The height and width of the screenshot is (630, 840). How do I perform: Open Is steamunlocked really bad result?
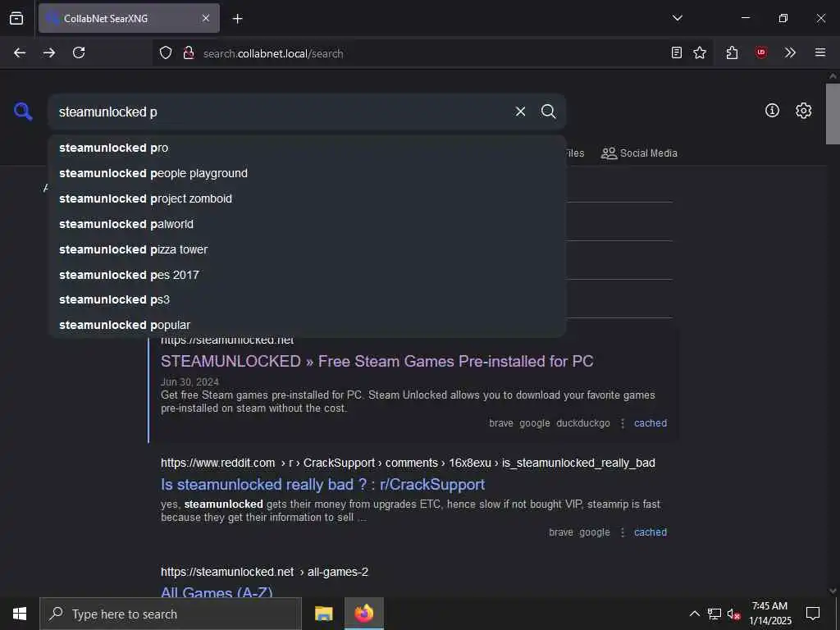coord(322,484)
